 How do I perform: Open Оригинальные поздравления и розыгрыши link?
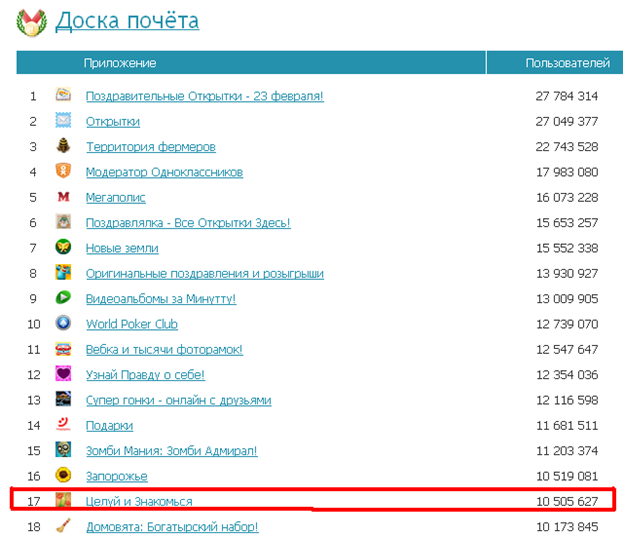point(205,274)
